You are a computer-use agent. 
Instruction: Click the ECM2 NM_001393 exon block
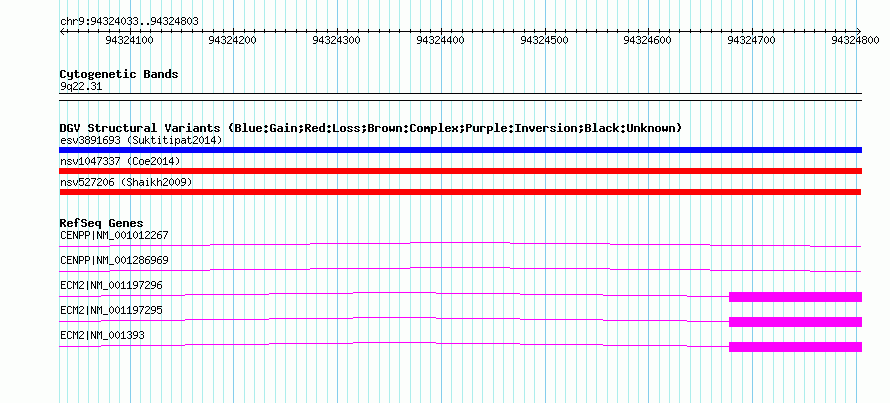pos(795,347)
